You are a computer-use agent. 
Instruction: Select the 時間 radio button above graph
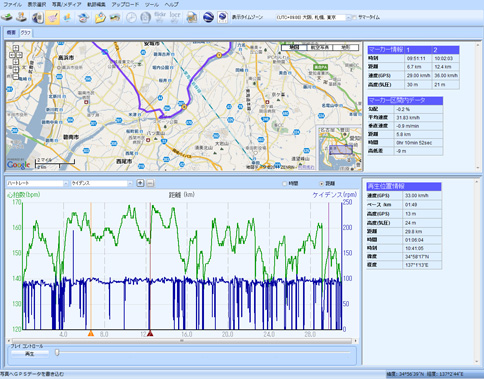(x=284, y=184)
